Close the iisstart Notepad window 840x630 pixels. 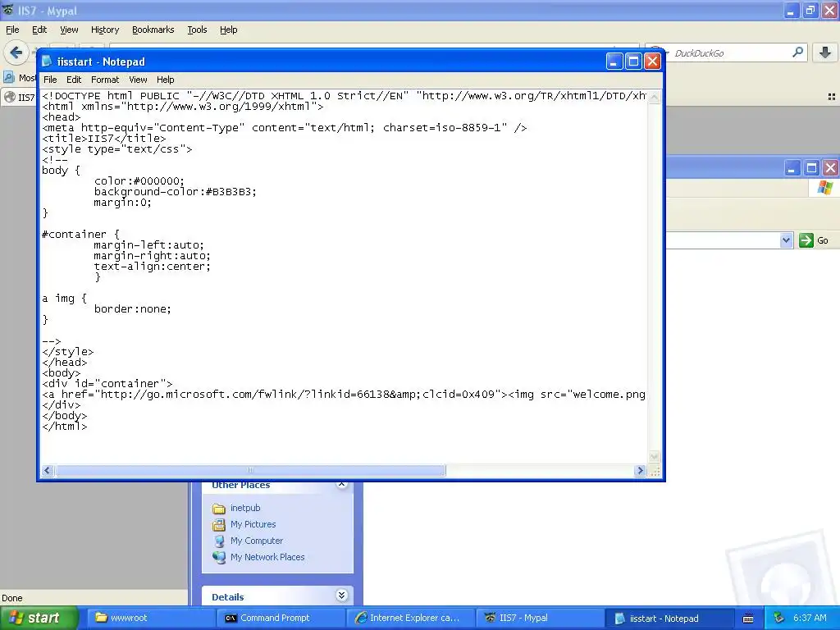tap(652, 62)
